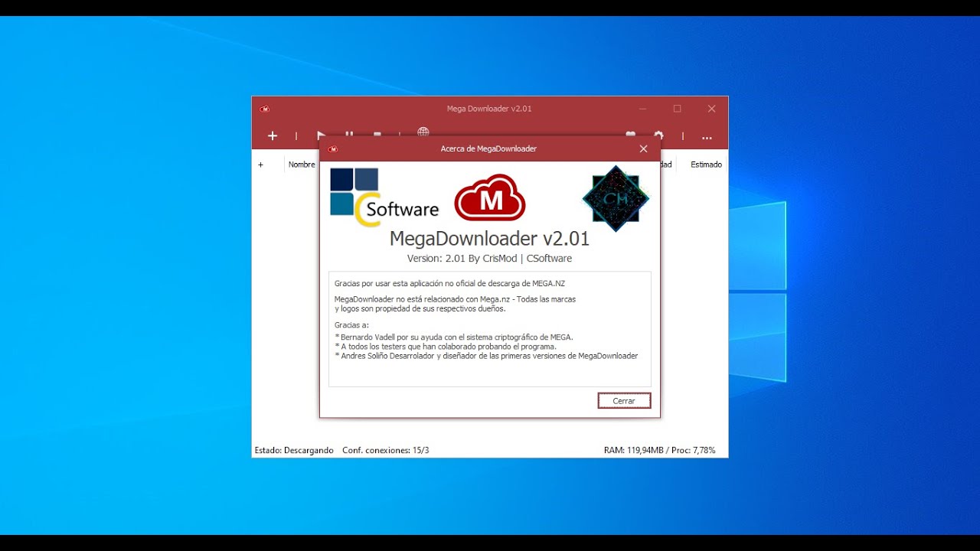Click the play start icon in the toolbar
Viewport: 980px width, 551px height.
[322, 135]
